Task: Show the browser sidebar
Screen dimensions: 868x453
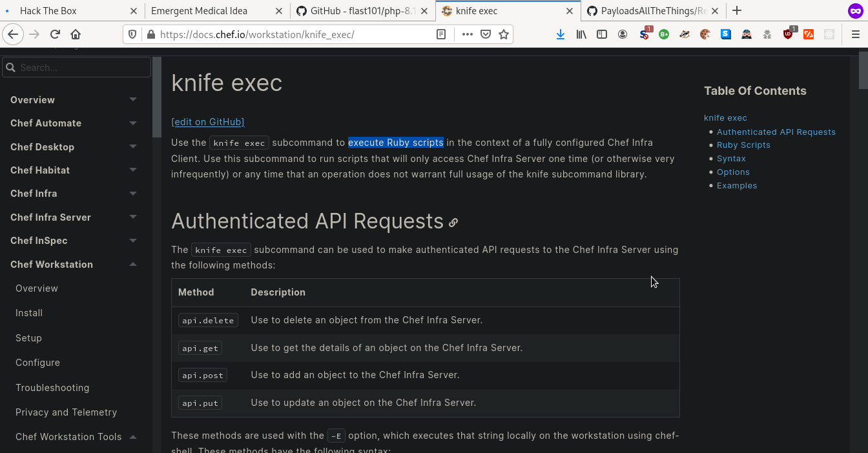Action: (x=602, y=34)
